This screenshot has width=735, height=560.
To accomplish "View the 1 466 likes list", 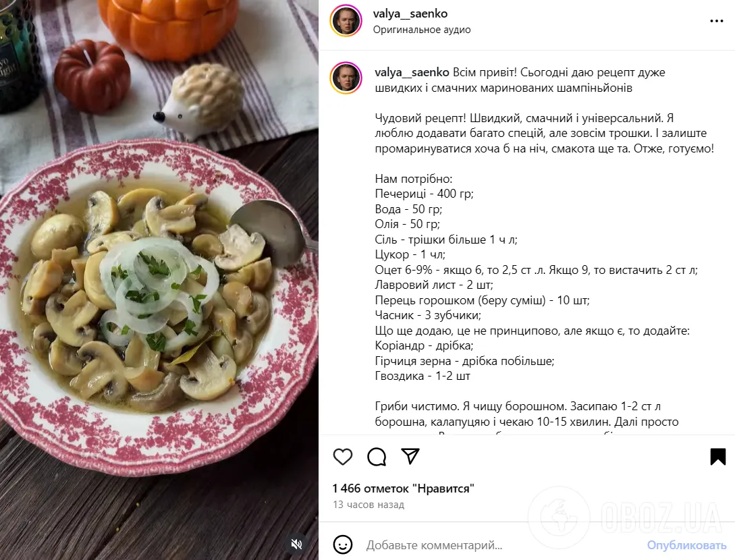I will coord(403,488).
